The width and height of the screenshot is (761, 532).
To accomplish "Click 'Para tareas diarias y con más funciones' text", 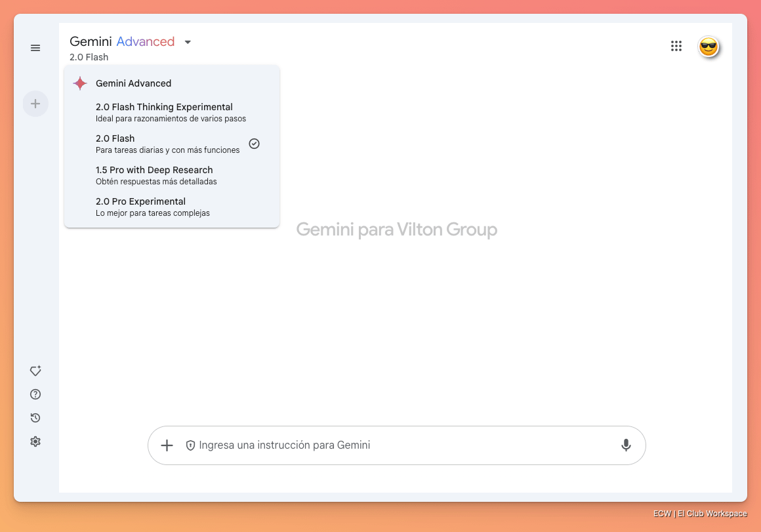I will click(167, 150).
